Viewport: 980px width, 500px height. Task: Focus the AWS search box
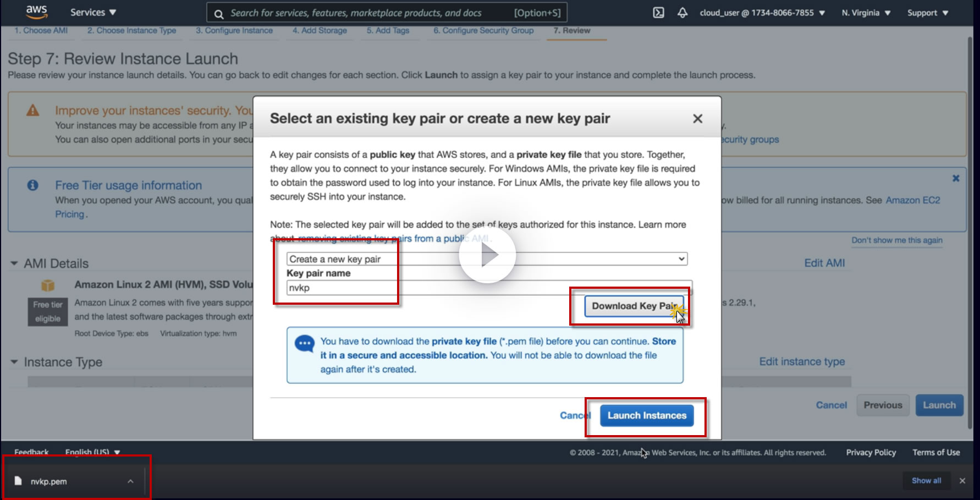(x=387, y=13)
